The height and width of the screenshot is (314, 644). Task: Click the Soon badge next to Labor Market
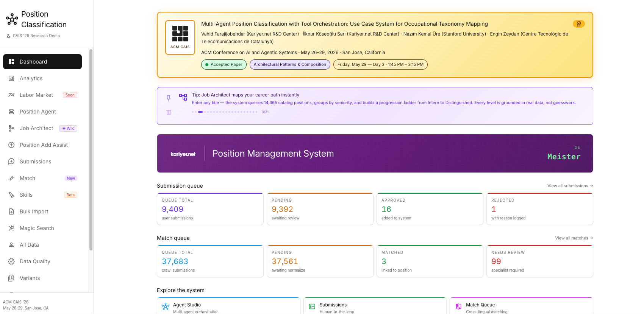click(70, 95)
